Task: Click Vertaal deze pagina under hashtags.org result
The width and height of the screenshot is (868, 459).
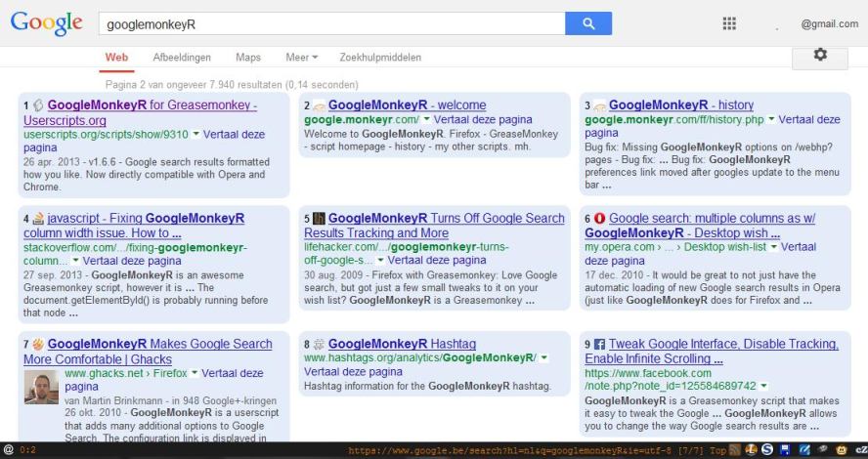Action: (353, 372)
